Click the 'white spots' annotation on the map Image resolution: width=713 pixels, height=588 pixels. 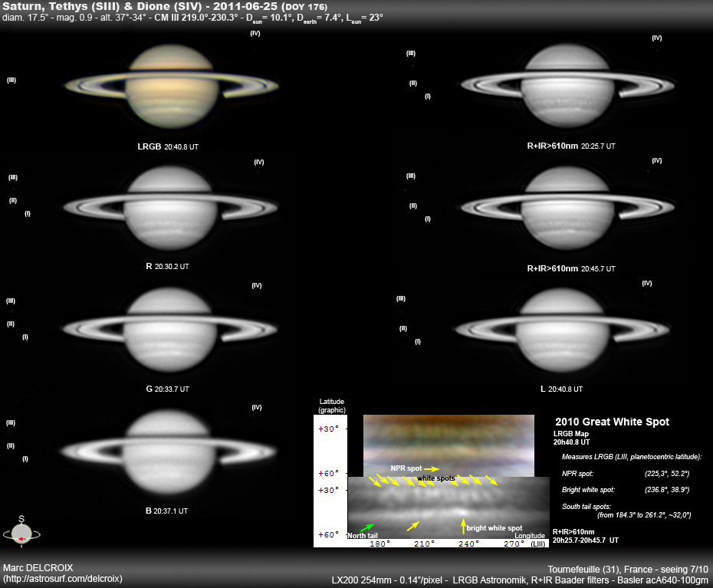tap(436, 478)
